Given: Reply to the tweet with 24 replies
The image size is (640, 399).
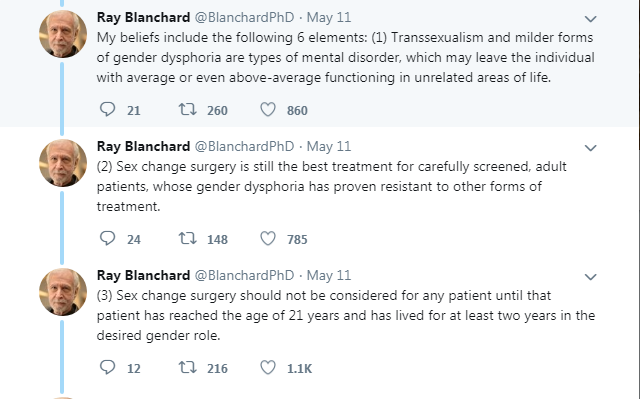Looking at the screenshot, I should [x=108, y=239].
